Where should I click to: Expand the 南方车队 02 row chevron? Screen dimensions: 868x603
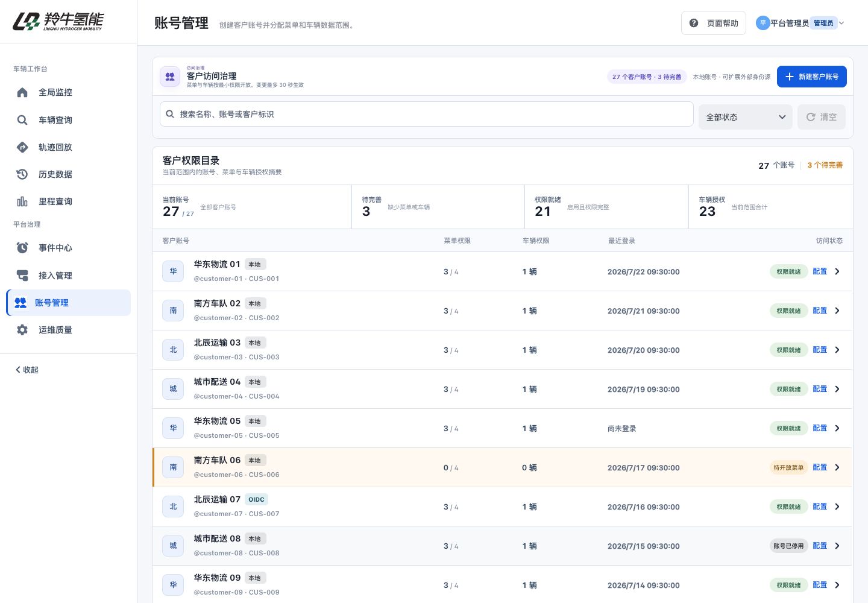pos(837,311)
